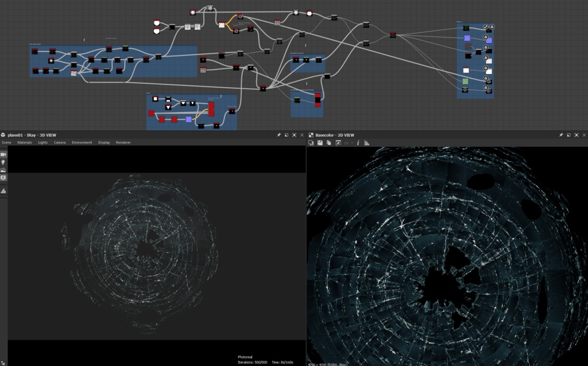Open the Scene menu
The image size is (588, 366).
coord(6,142)
